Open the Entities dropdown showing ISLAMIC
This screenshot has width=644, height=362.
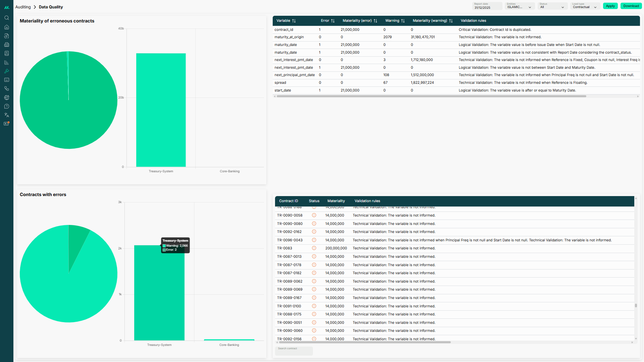(520, 6)
